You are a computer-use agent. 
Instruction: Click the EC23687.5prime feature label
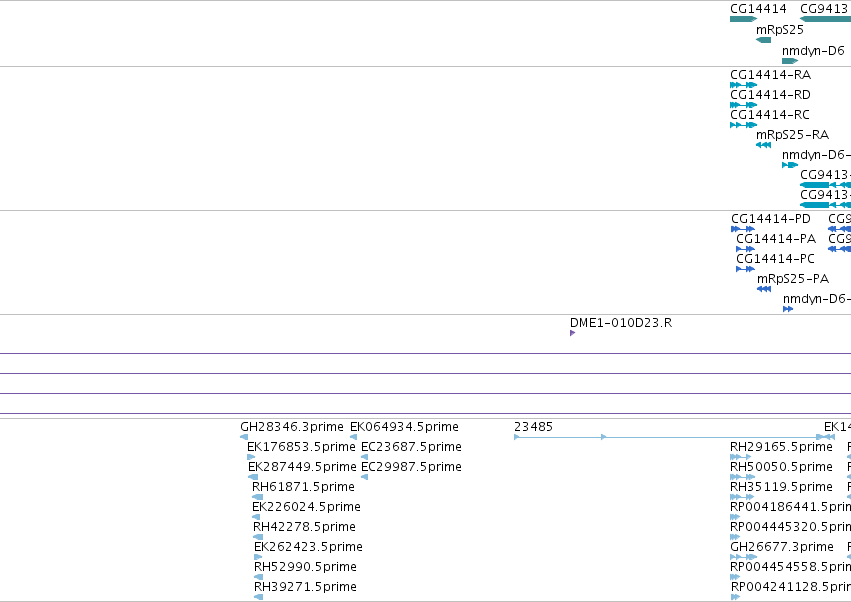[411, 447]
